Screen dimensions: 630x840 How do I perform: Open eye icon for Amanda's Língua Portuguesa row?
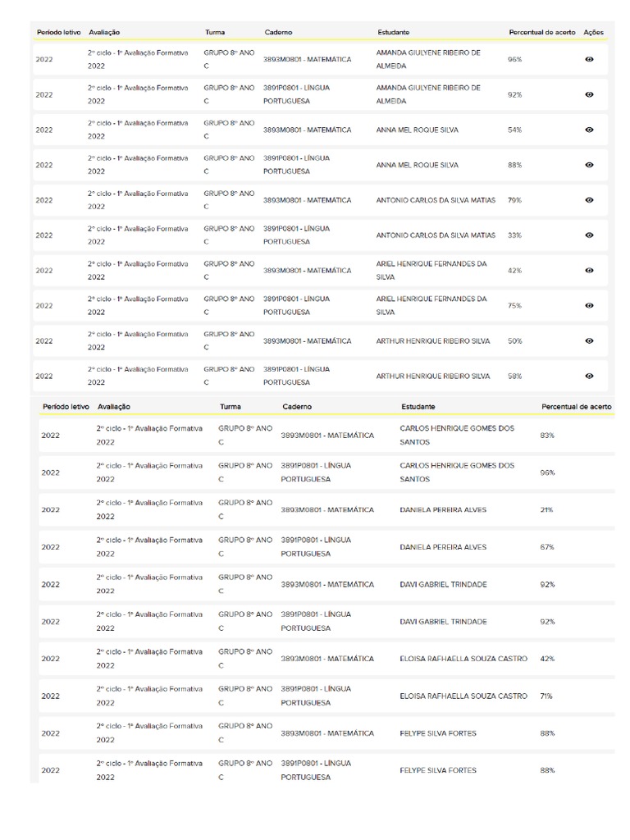point(589,95)
